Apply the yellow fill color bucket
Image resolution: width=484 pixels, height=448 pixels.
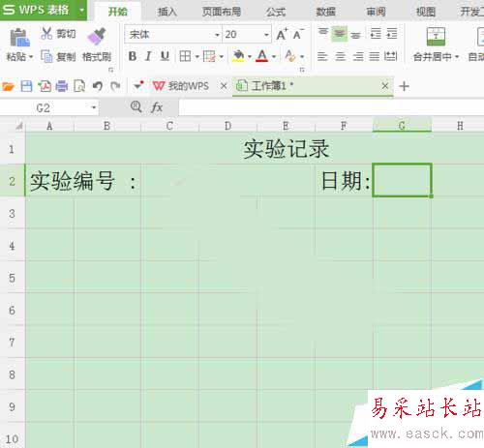[238, 56]
